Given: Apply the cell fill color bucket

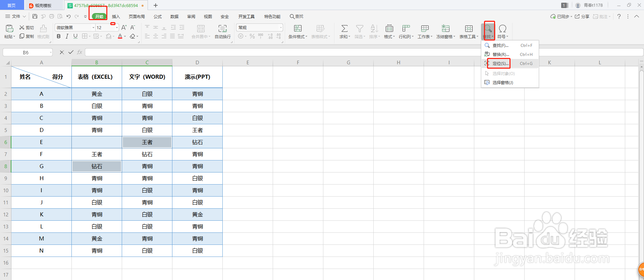Looking at the screenshot, I should pyautogui.click(x=108, y=36).
